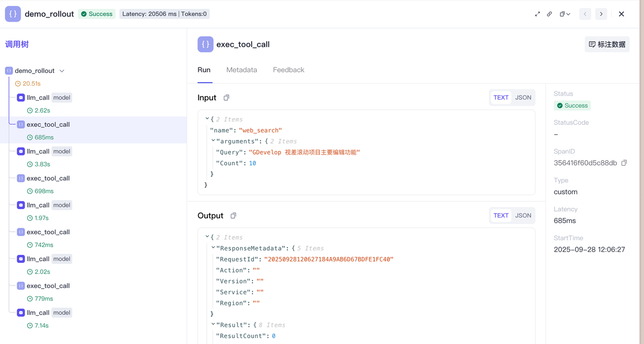The height and width of the screenshot is (344, 644).
Task: Select the exec_tool_call span taking 779ms
Action: 48,286
